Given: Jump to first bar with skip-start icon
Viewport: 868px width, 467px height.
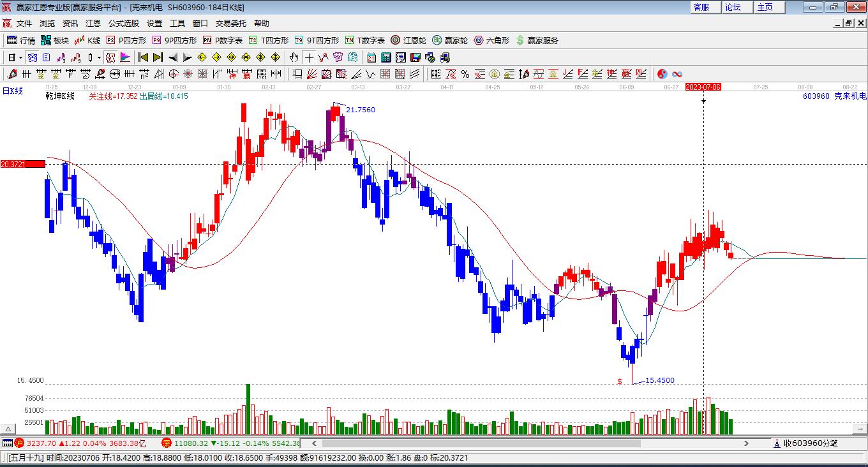Looking at the screenshot, I should 144,57.
